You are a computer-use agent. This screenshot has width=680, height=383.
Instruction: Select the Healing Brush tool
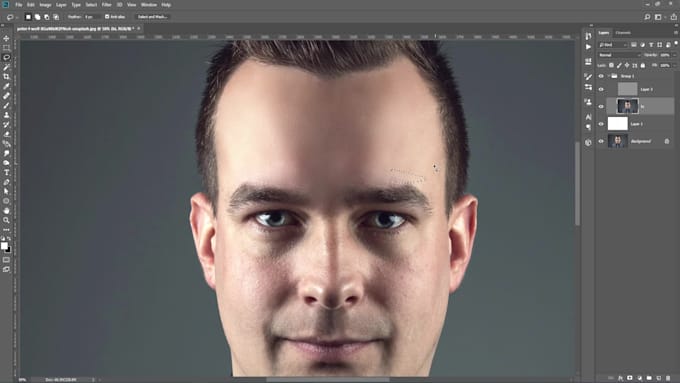[x=6, y=95]
